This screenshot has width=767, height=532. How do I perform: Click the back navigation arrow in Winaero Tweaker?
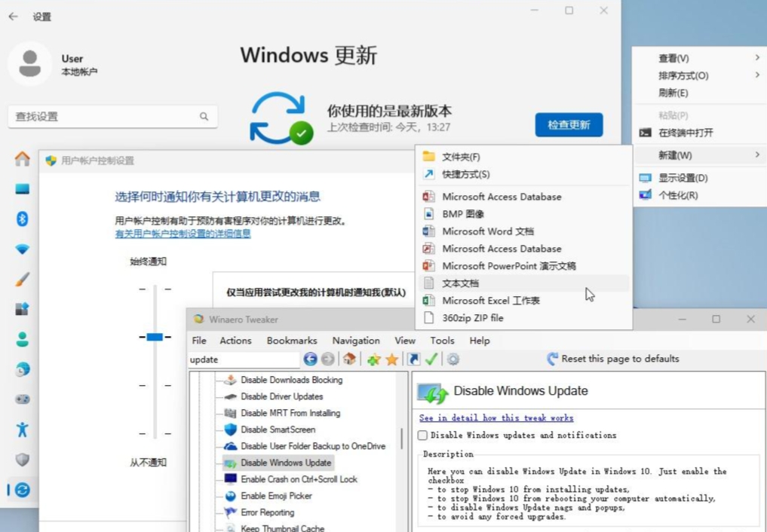click(310, 359)
